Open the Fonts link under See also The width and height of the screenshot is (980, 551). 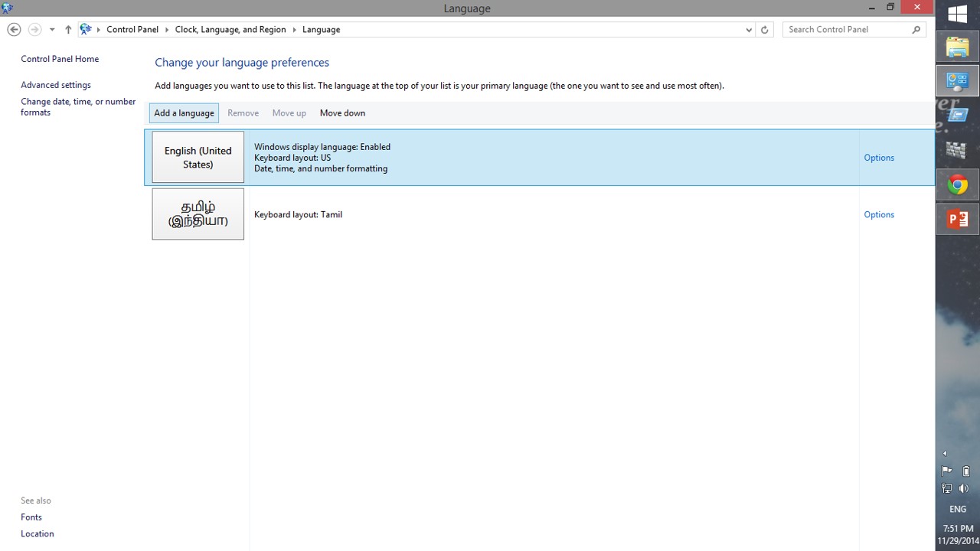[31, 517]
